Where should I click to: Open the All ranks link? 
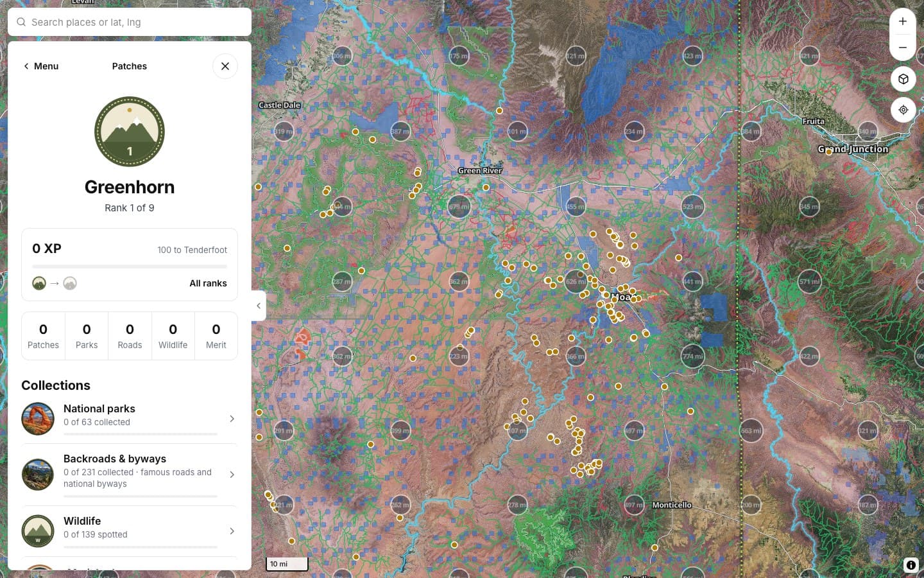click(208, 283)
